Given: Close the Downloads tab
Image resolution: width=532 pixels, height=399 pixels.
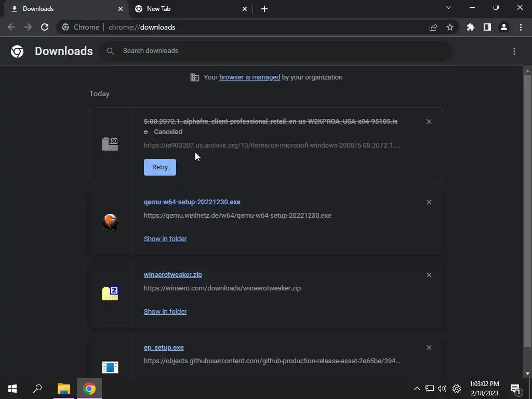Looking at the screenshot, I should click(x=121, y=9).
